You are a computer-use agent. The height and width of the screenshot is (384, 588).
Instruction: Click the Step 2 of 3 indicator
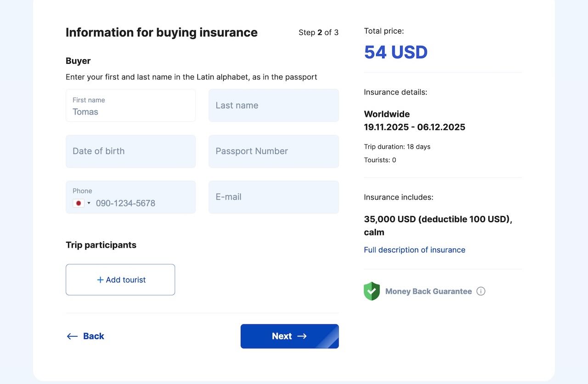318,33
